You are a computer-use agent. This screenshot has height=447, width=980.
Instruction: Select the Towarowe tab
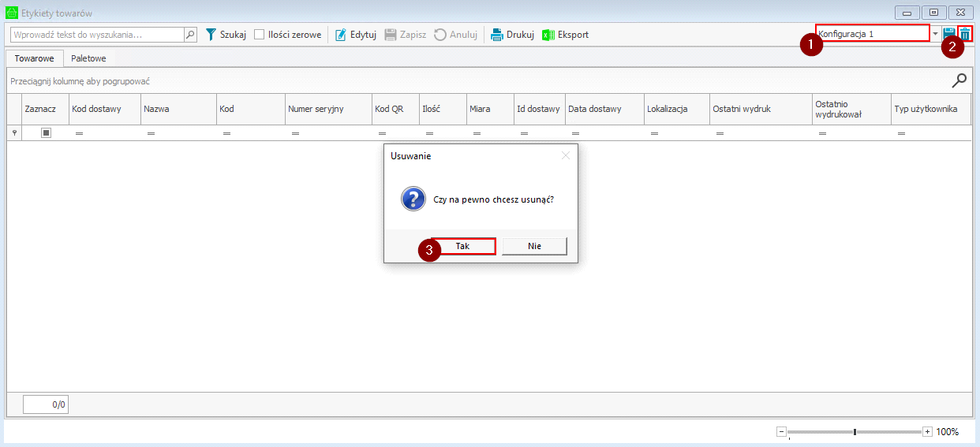click(34, 58)
